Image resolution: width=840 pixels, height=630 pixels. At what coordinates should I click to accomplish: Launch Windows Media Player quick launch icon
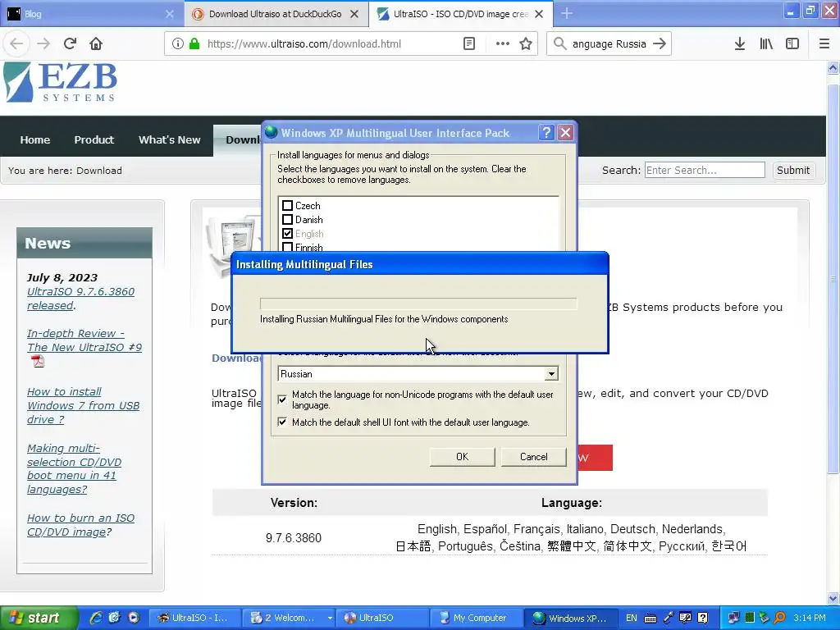(133, 618)
